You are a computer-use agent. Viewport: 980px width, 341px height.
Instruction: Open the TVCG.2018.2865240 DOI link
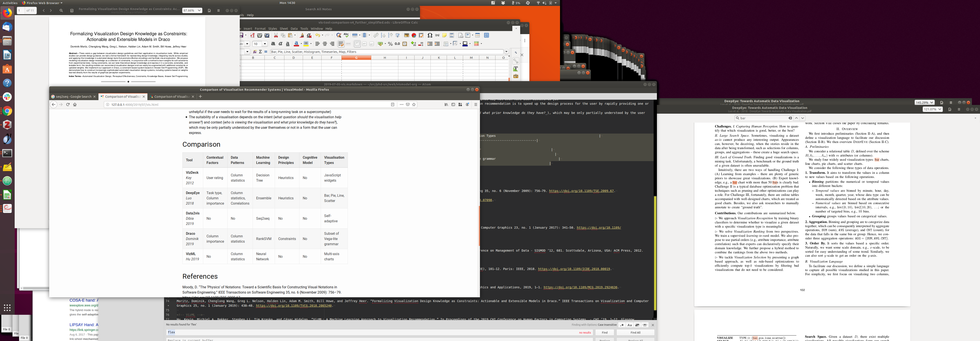(x=294, y=306)
